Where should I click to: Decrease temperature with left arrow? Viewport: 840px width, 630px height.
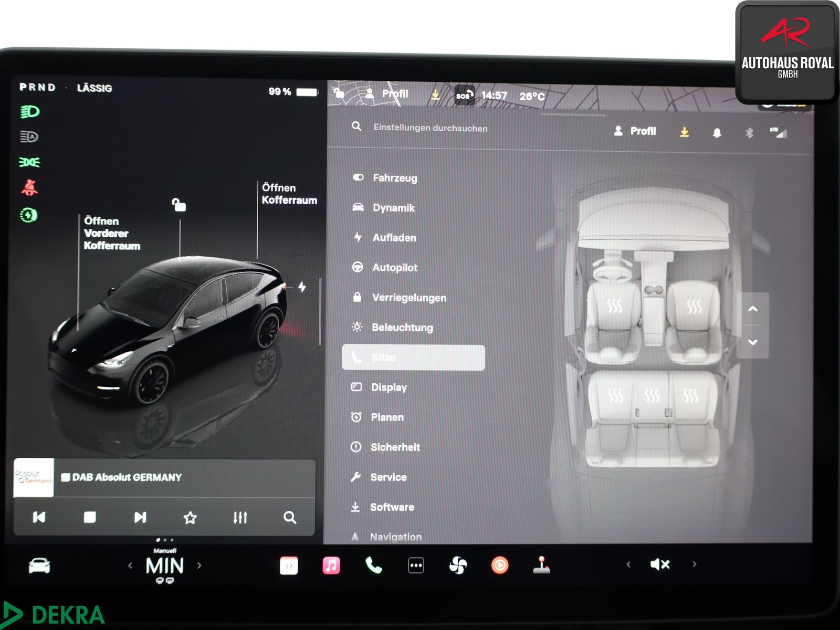pyautogui.click(x=130, y=566)
